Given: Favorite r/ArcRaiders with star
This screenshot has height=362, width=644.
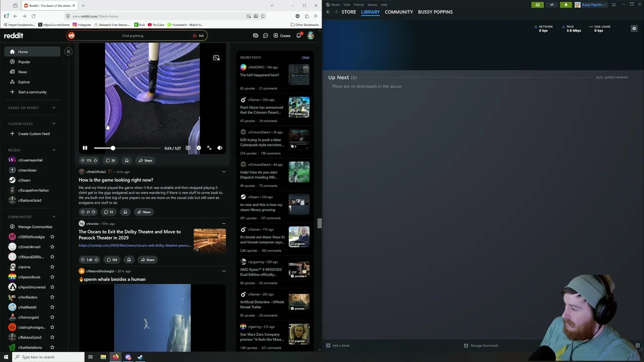Looking at the screenshot, I should (x=52, y=297).
